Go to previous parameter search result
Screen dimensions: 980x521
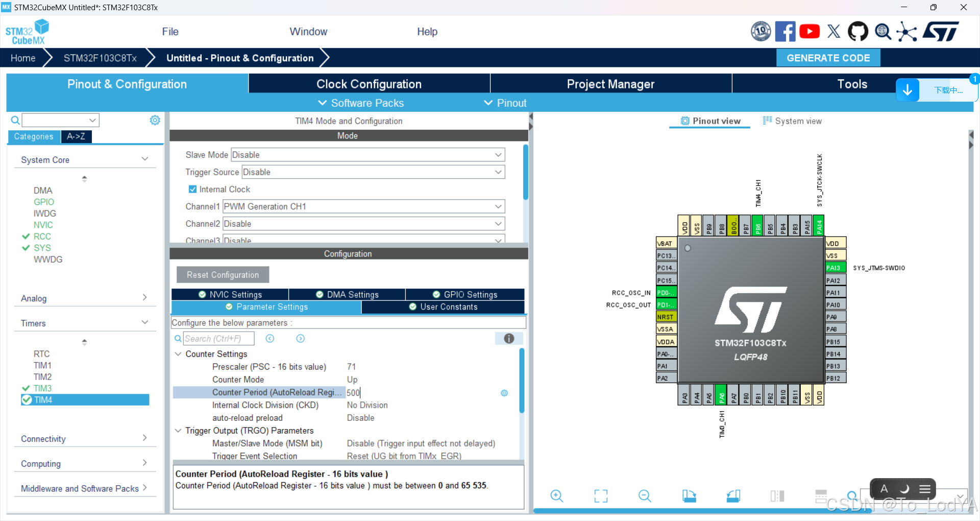[270, 339]
